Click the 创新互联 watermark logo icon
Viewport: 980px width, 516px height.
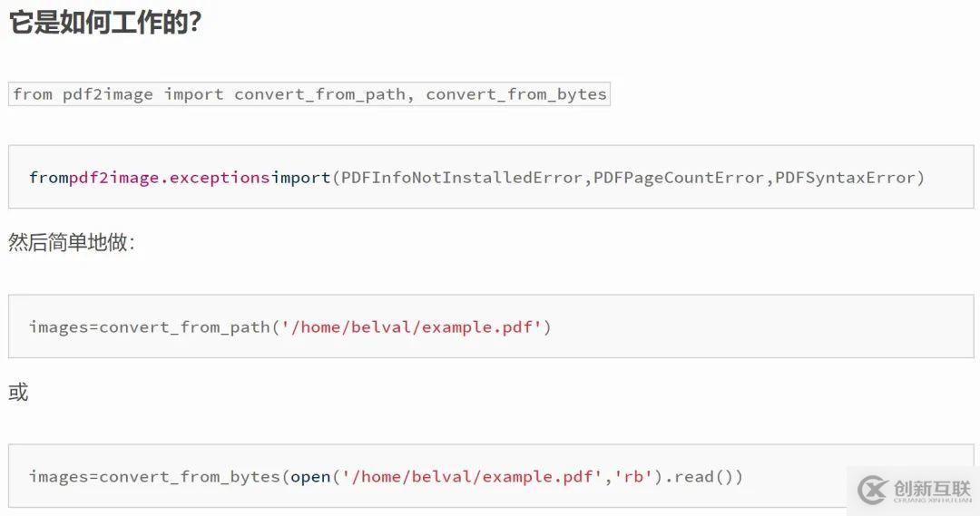click(873, 489)
